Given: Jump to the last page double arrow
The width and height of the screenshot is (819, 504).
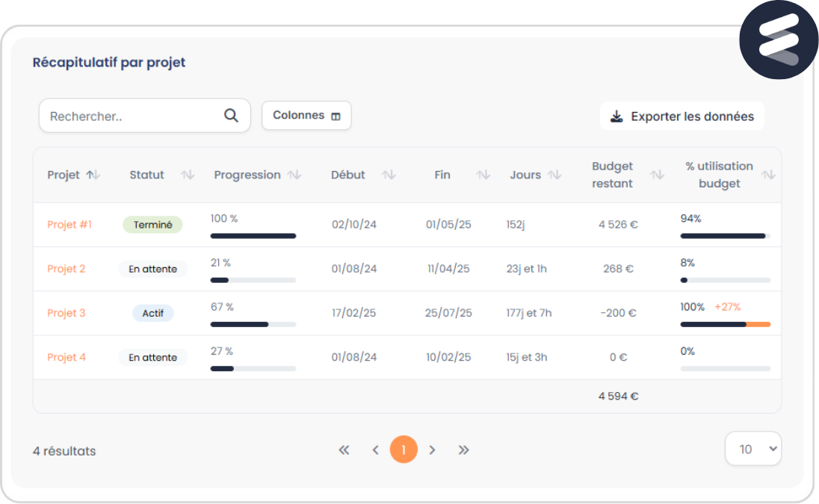Looking at the screenshot, I should tap(463, 449).
